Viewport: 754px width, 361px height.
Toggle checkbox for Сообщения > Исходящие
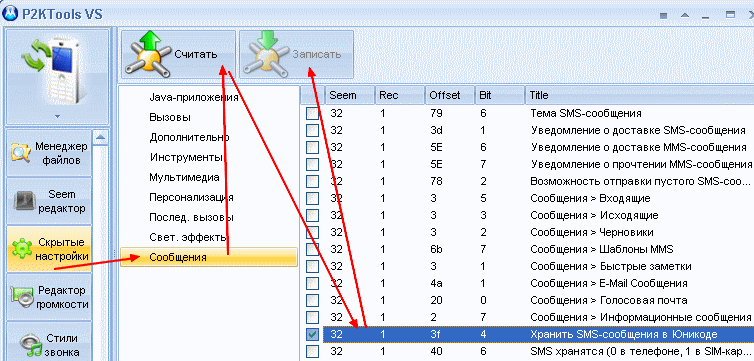coord(313,215)
